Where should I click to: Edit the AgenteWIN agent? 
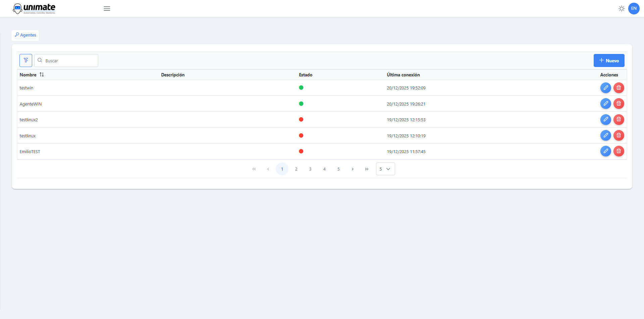pyautogui.click(x=605, y=104)
